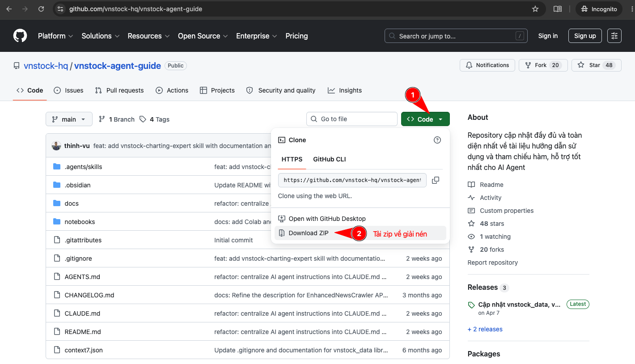Expand the Solutions menu
Screen dimensions: 635x364
pyautogui.click(x=101, y=36)
